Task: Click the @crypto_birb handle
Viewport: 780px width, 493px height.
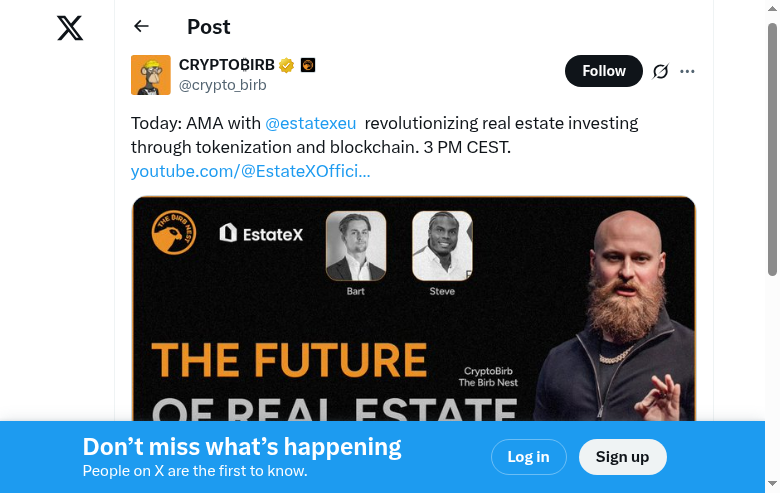Action: tap(222, 85)
